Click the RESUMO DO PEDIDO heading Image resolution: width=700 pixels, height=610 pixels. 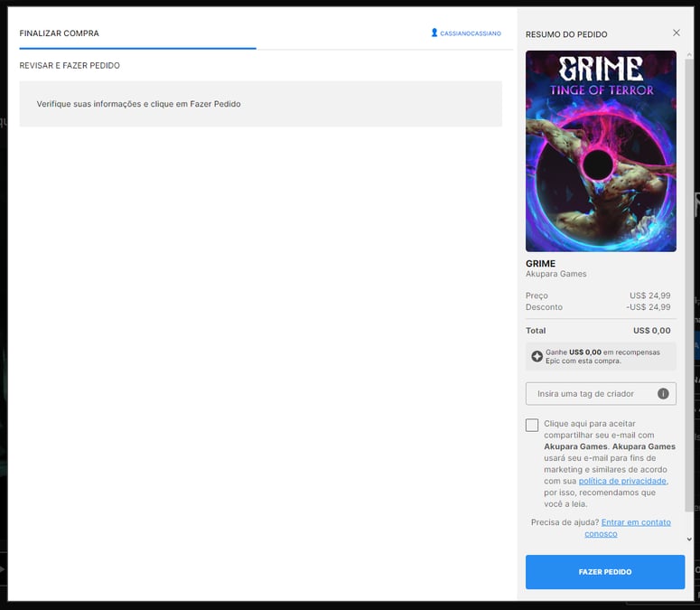(566, 34)
